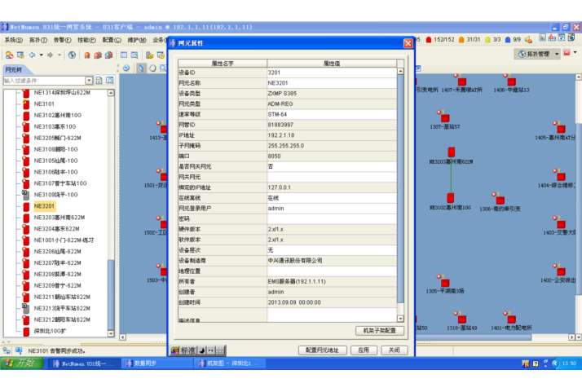The image size is (582, 392).
Task: Click the blue warning alarm counter 9/9
Action: (513, 39)
